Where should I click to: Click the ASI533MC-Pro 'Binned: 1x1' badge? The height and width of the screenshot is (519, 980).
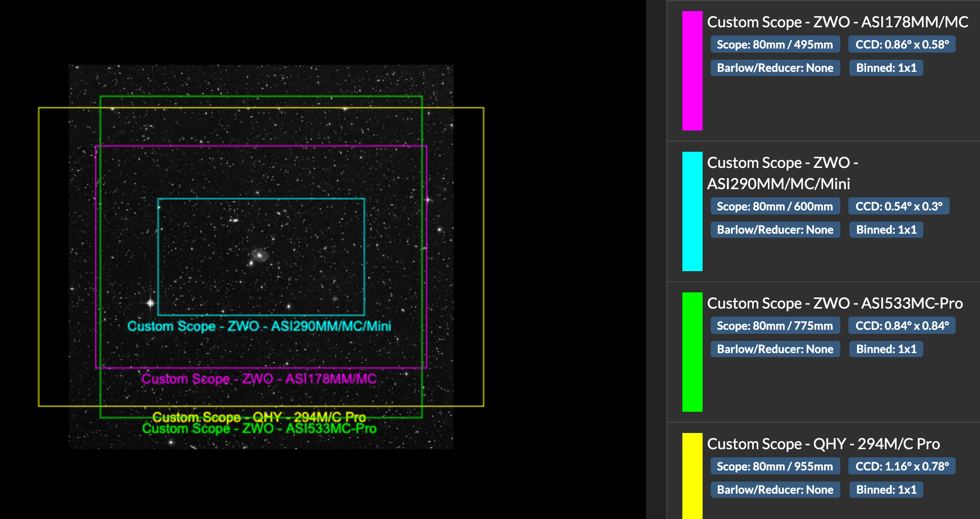click(886, 349)
